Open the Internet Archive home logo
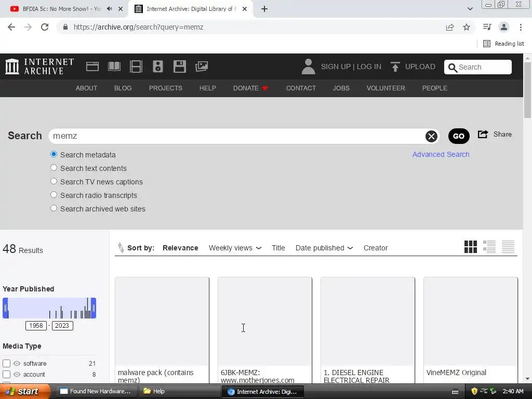 click(39, 66)
